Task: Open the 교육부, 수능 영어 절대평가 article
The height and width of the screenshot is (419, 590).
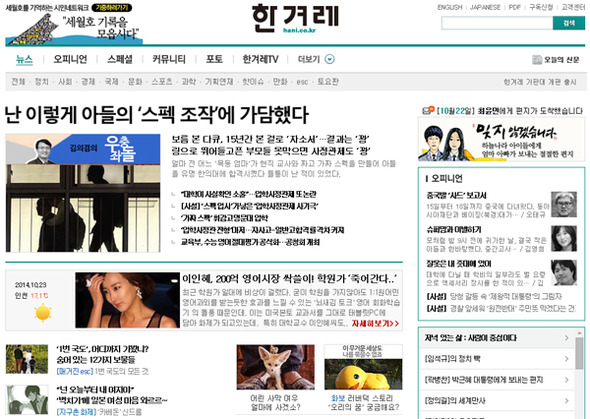Action: coord(250,242)
